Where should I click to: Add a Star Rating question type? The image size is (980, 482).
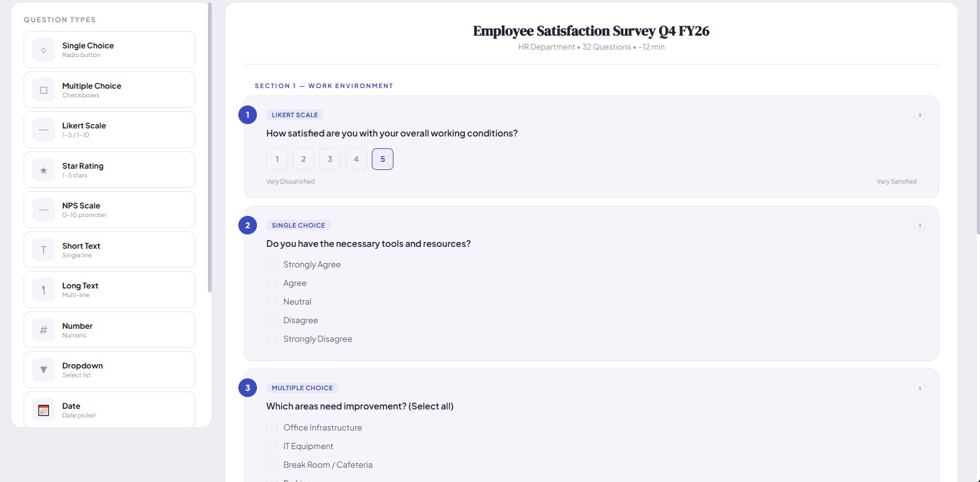point(109,170)
